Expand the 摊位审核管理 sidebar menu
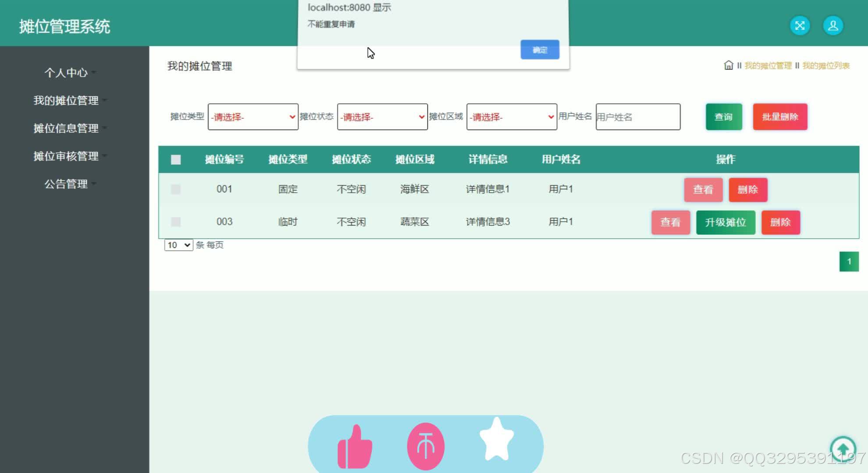The height and width of the screenshot is (473, 868). pos(70,156)
